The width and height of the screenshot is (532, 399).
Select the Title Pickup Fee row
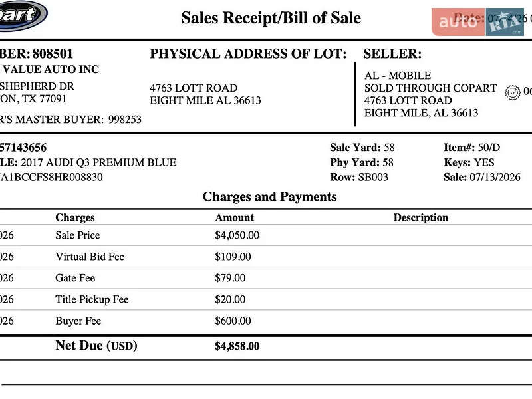pos(266,299)
